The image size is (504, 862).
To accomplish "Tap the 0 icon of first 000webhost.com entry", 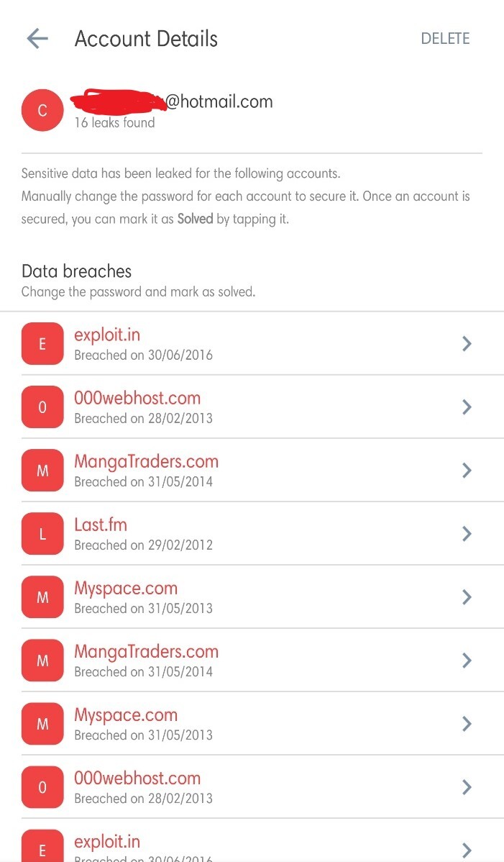I will tap(42, 407).
